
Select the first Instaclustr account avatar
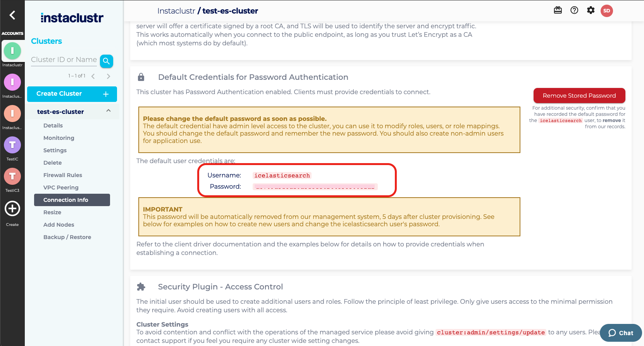(12, 51)
